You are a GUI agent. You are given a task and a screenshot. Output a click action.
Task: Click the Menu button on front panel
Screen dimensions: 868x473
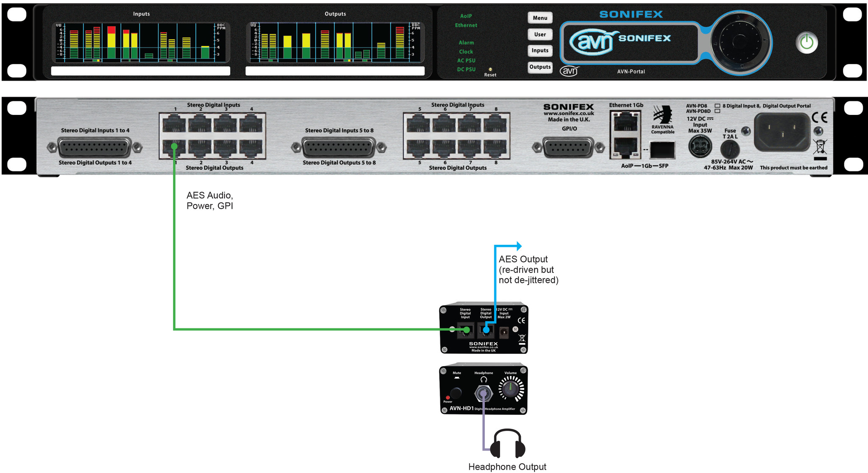(x=540, y=18)
